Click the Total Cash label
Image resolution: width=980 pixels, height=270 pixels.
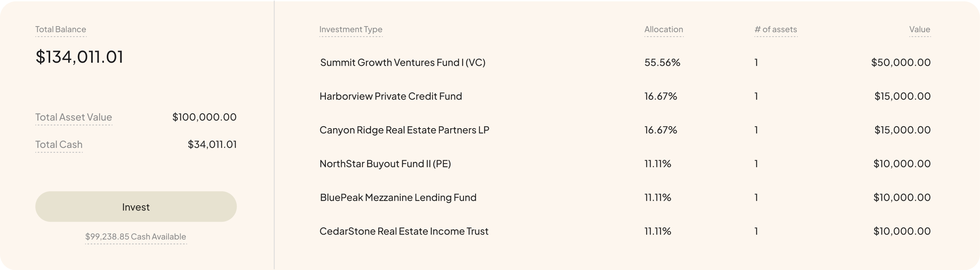tap(59, 144)
